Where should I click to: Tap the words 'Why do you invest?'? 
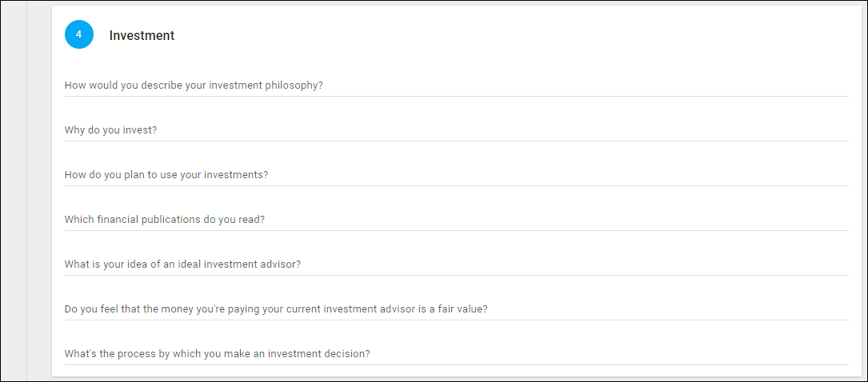coord(110,129)
